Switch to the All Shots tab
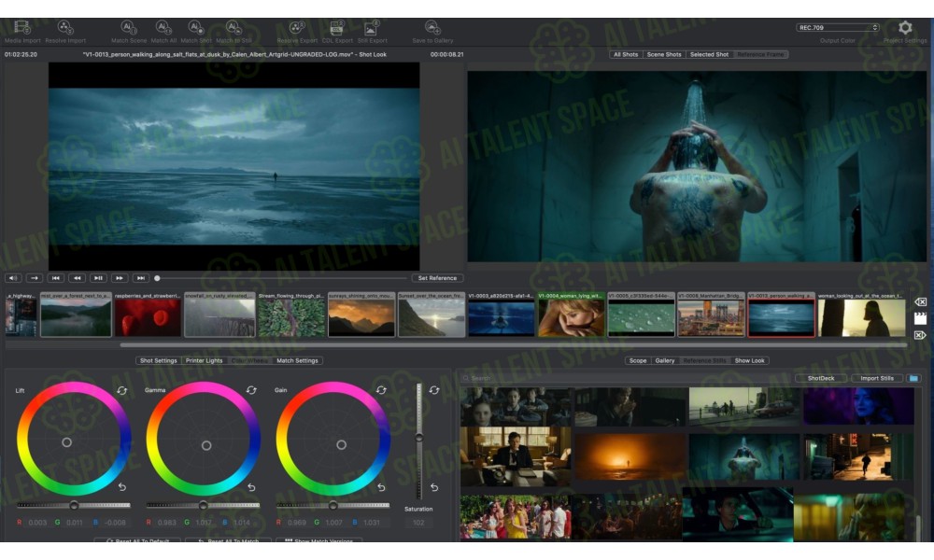This screenshot has height=560, width=934. coord(626,54)
